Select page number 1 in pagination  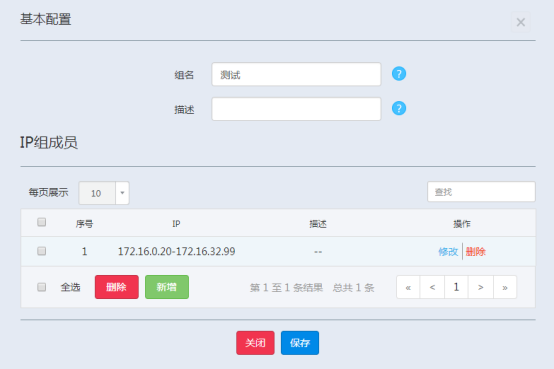coord(456,287)
